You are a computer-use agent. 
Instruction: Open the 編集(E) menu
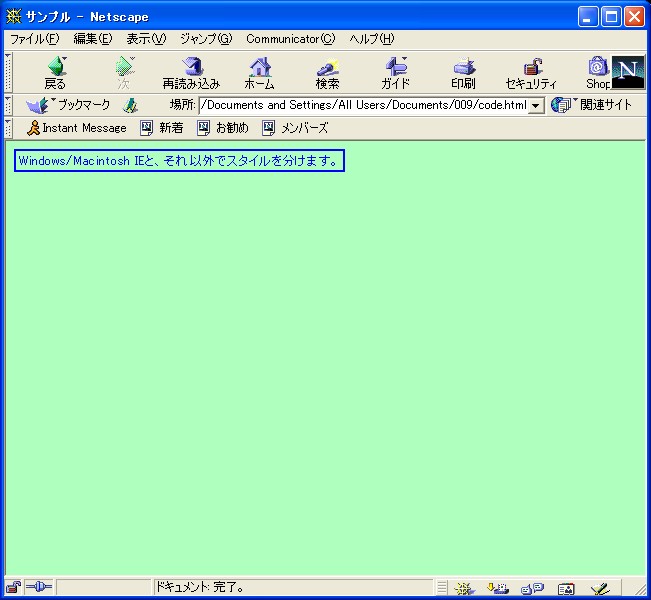point(93,39)
